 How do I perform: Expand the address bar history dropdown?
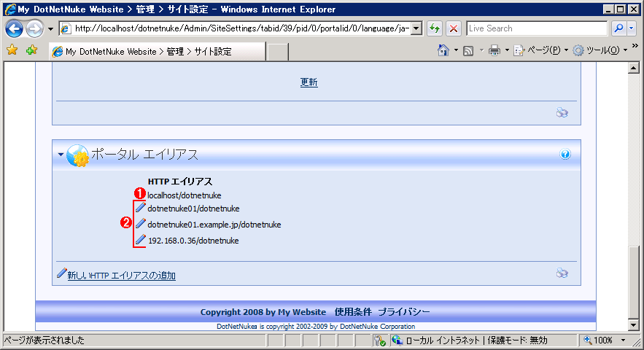(416, 28)
